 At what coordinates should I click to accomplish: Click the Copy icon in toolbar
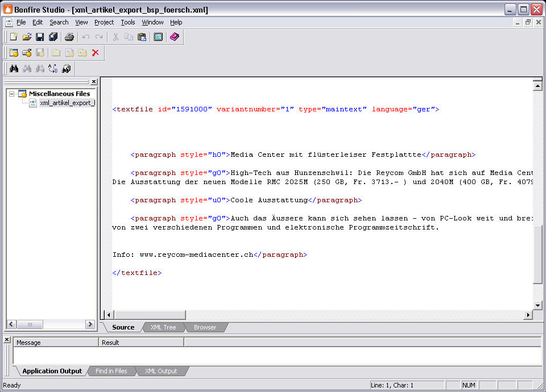[x=129, y=36]
